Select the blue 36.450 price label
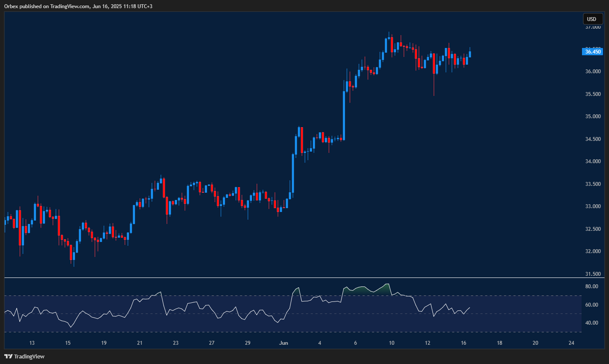Image resolution: width=609 pixels, height=364 pixels. pos(592,51)
